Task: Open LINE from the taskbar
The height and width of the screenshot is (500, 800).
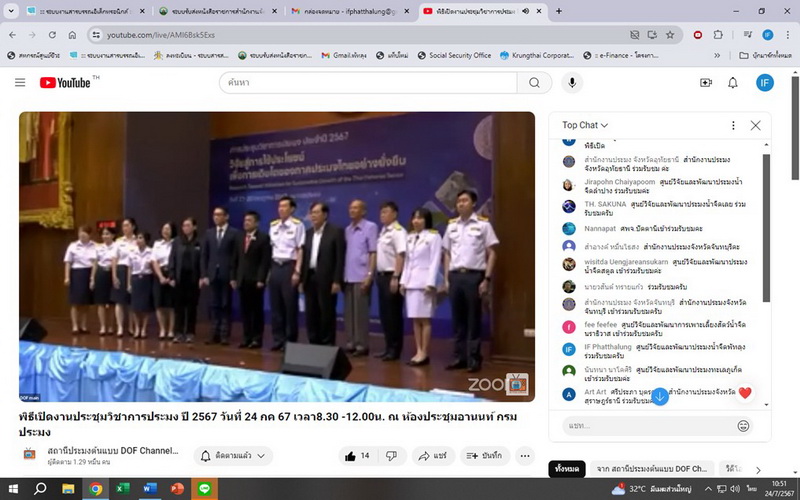Action: 205,489
